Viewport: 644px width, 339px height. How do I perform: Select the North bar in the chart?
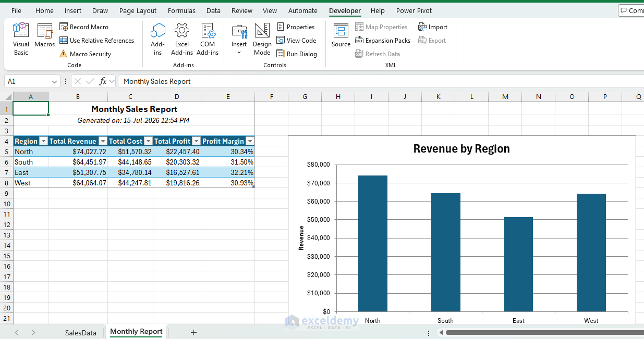click(x=373, y=243)
